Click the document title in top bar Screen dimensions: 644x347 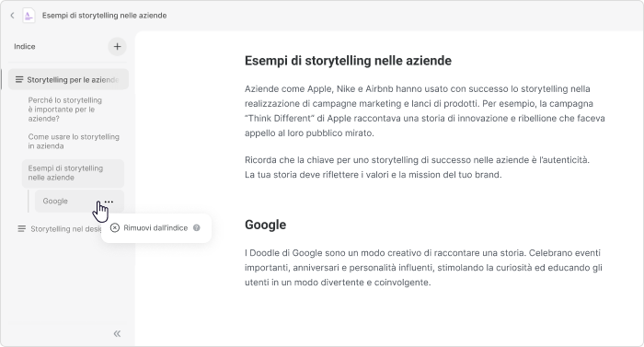(104, 16)
